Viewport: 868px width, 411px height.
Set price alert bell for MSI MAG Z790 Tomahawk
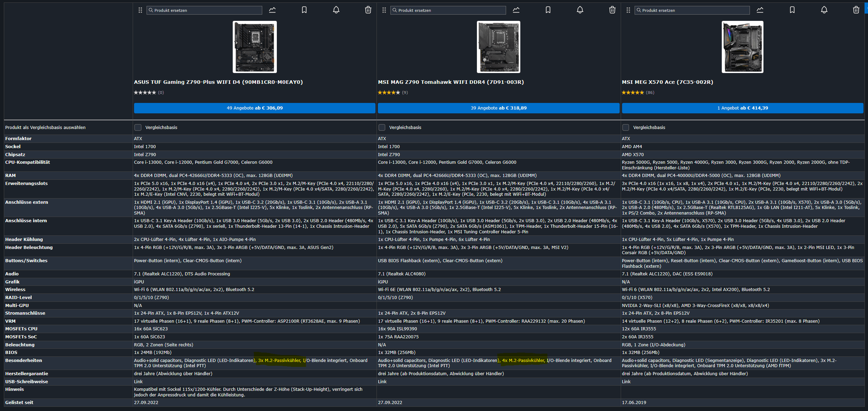coord(580,10)
